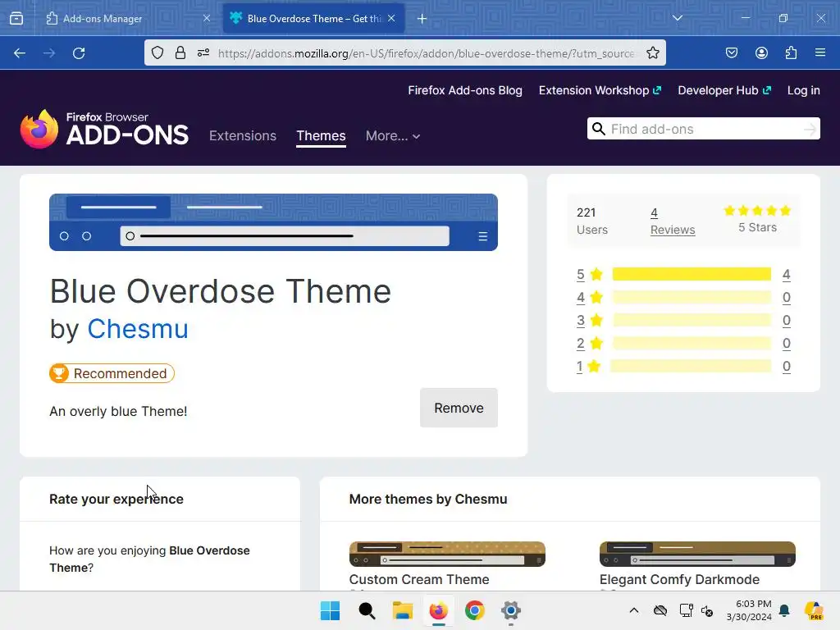Open the author Chesmu link
This screenshot has width=840, height=630.
138,328
